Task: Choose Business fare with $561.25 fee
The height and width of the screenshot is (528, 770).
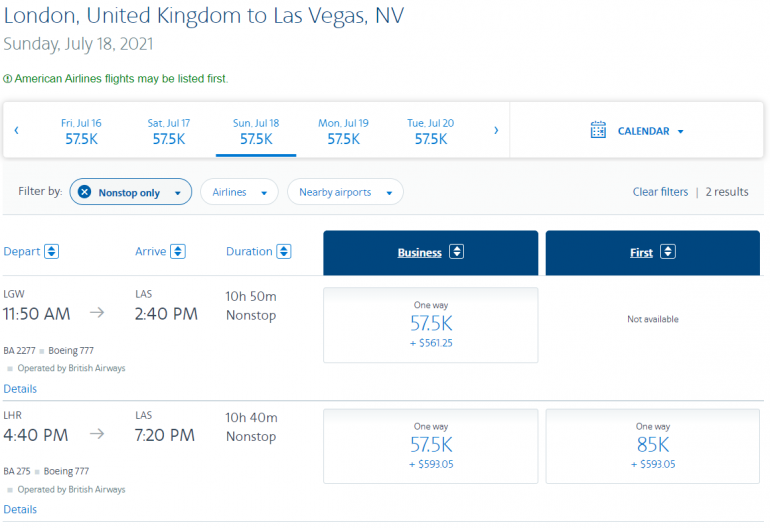Action: pos(431,325)
